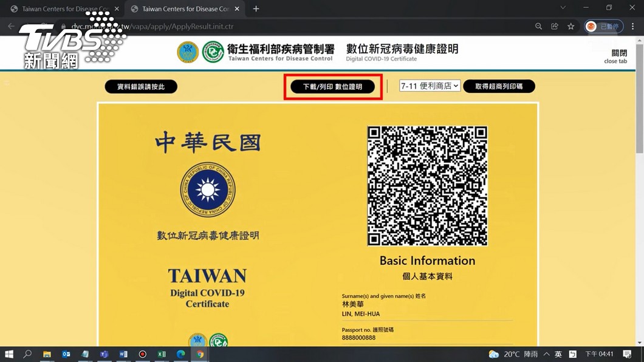Open a new browser tab
This screenshot has height=362, width=644.
coord(256,9)
